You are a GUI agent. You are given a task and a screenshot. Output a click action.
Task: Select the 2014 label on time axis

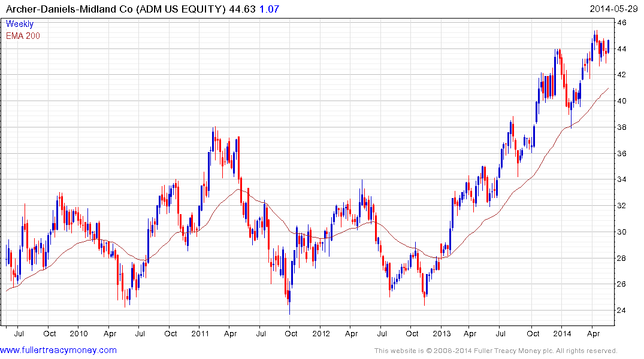click(x=563, y=333)
